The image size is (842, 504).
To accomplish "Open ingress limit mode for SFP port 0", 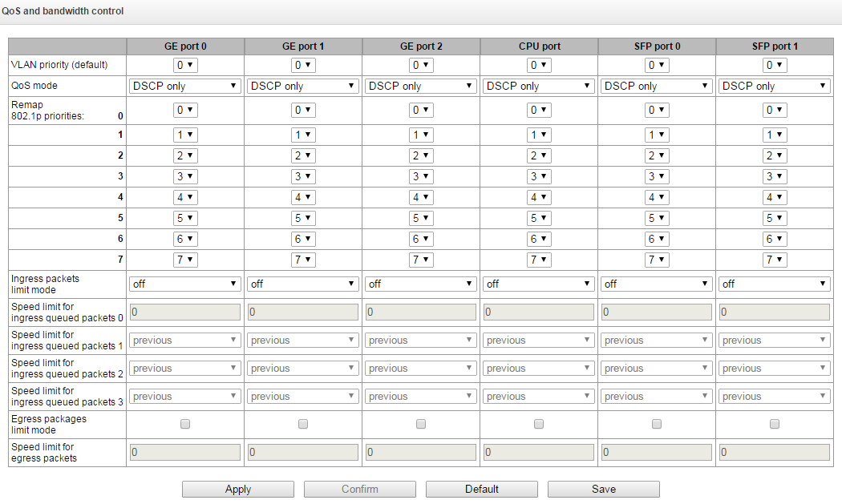I will [x=657, y=284].
